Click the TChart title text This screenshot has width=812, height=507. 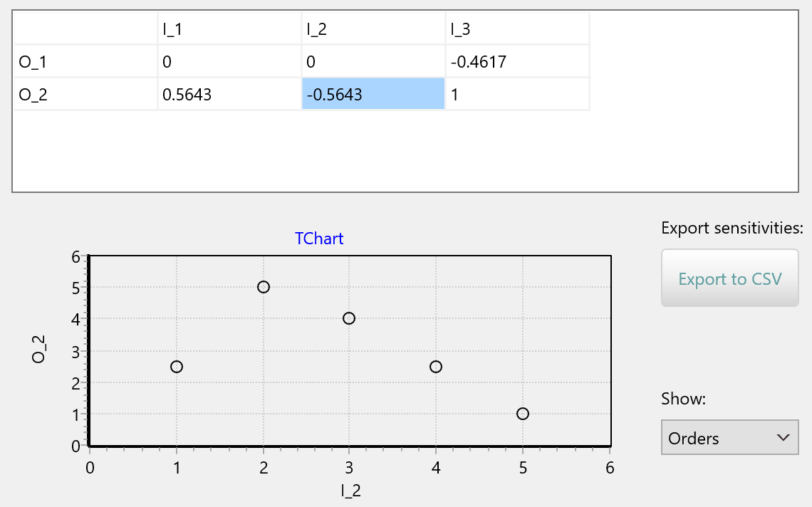click(319, 239)
